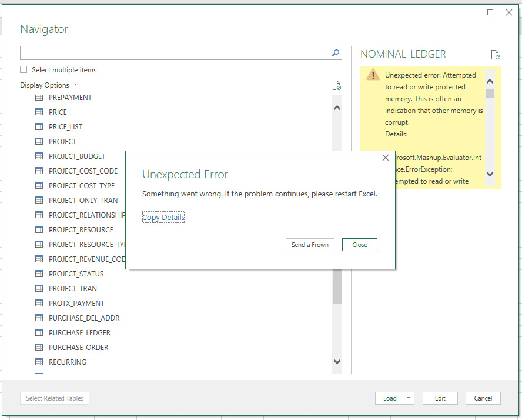Select the PRICE table icon

pyautogui.click(x=39, y=112)
